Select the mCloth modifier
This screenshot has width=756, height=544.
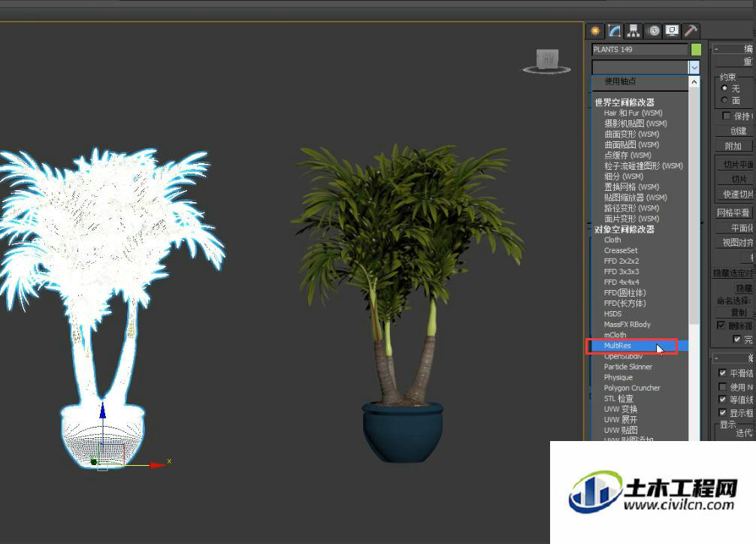click(x=615, y=335)
